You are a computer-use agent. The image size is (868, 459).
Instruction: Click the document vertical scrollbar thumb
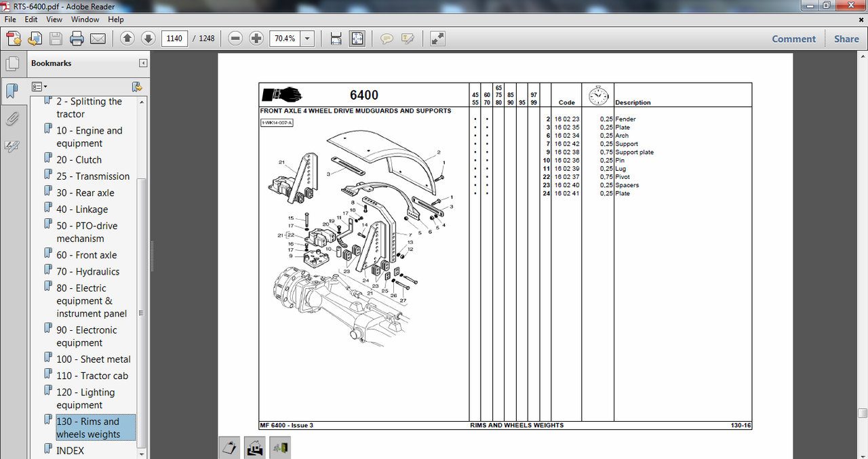coord(863,413)
